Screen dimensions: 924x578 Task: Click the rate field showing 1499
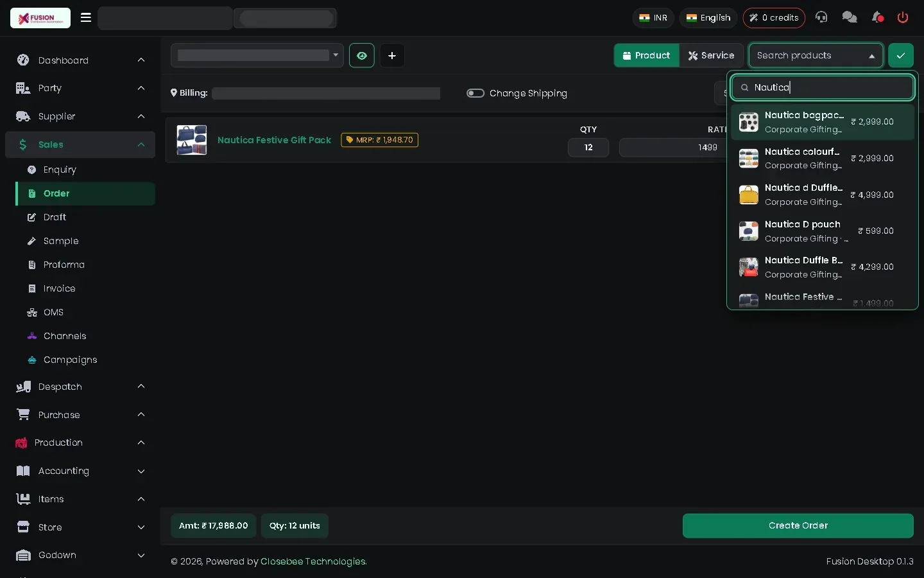pos(672,147)
